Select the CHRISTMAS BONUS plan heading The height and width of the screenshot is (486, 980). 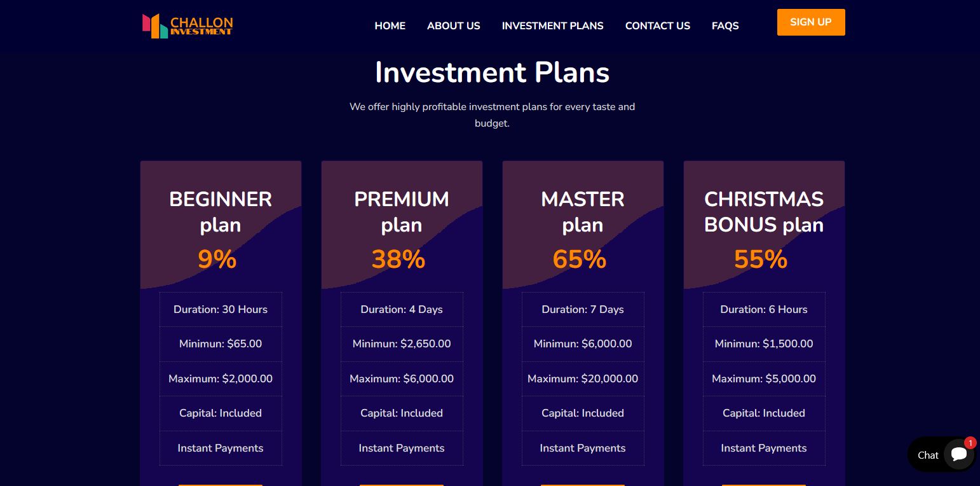(x=764, y=212)
